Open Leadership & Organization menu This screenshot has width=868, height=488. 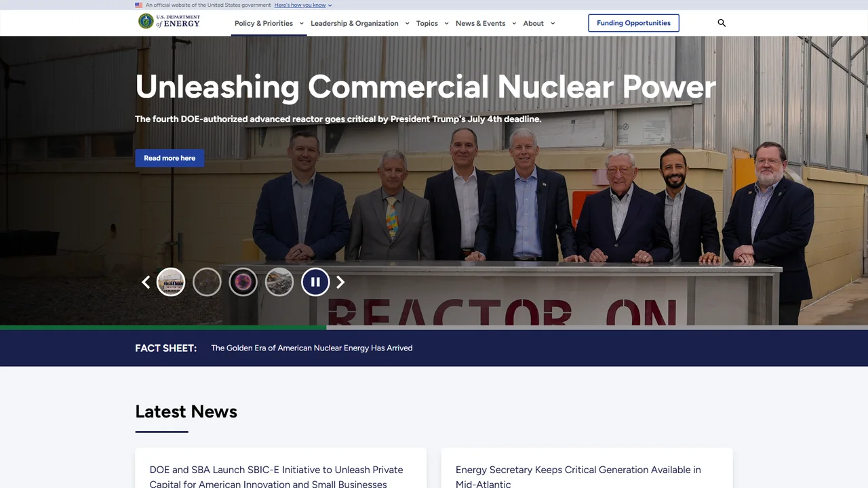coord(355,23)
